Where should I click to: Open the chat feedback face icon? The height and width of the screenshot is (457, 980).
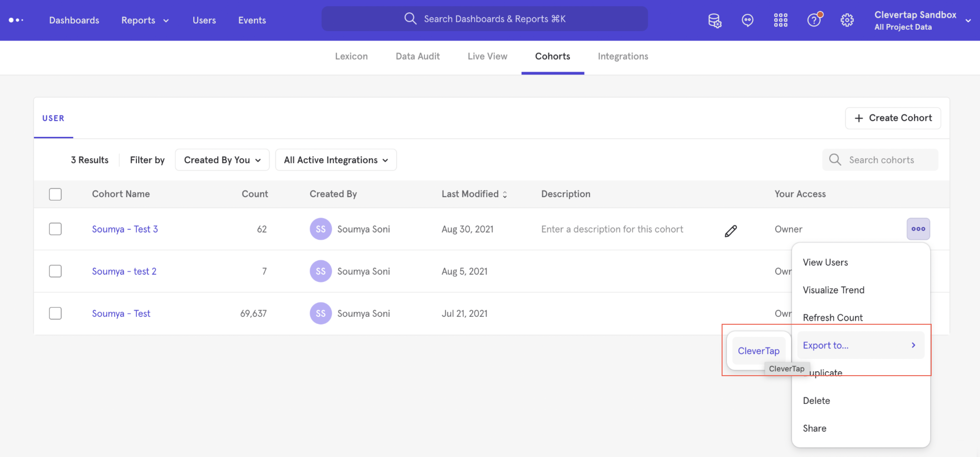747,20
